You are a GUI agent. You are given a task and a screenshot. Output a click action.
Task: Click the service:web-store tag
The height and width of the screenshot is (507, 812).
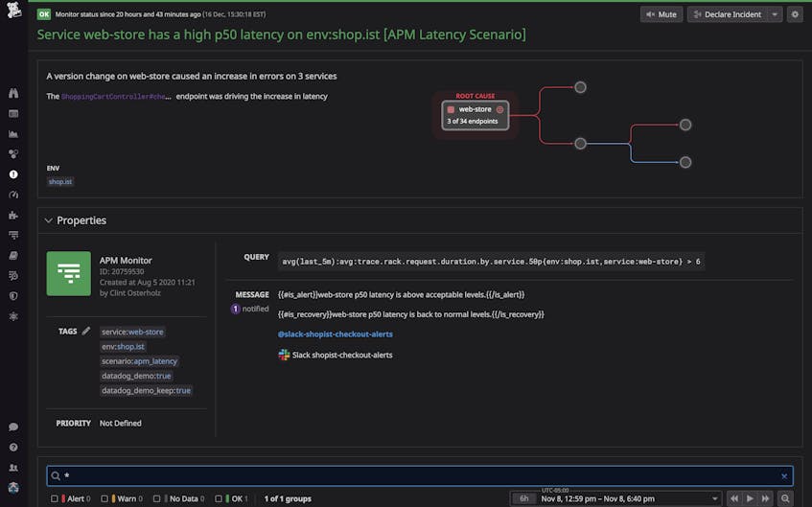click(x=132, y=332)
